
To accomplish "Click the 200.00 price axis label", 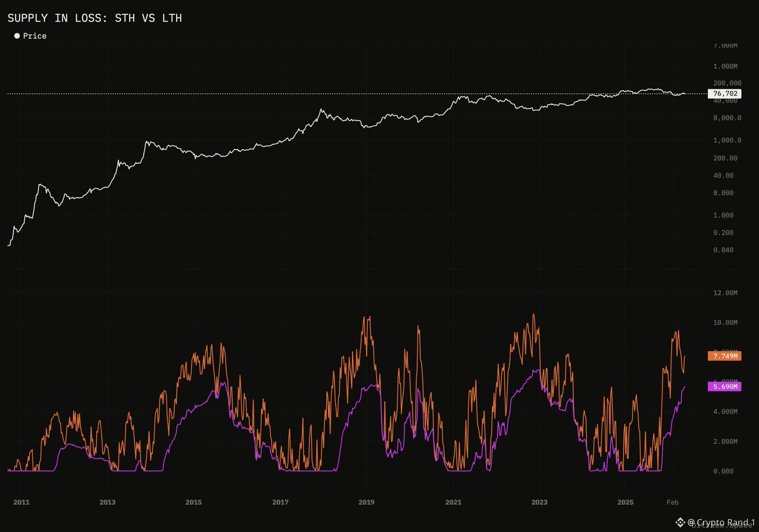I will pos(725,158).
